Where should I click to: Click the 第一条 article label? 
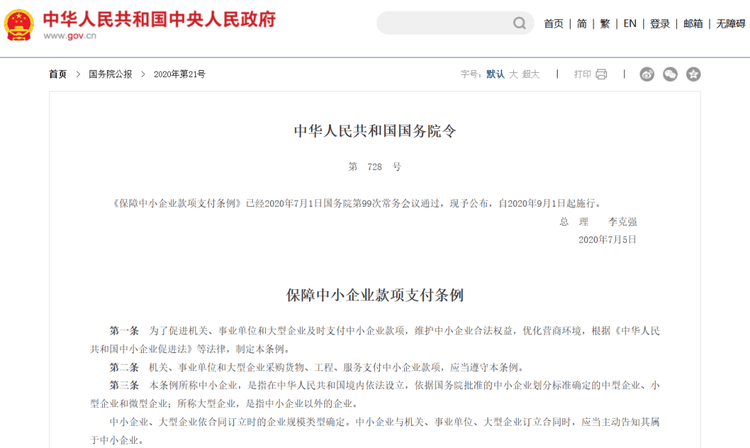coord(124,331)
